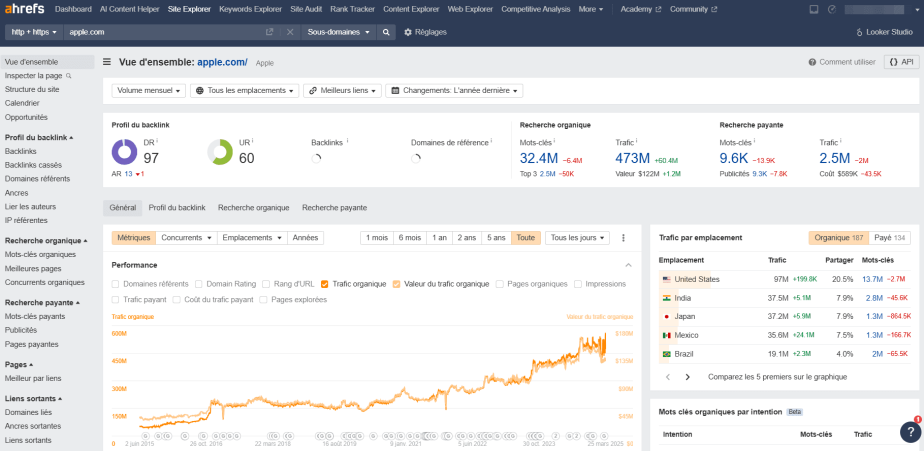Click the Backlinks info icon
Viewport: 924px width, 451px height.
[347, 141]
